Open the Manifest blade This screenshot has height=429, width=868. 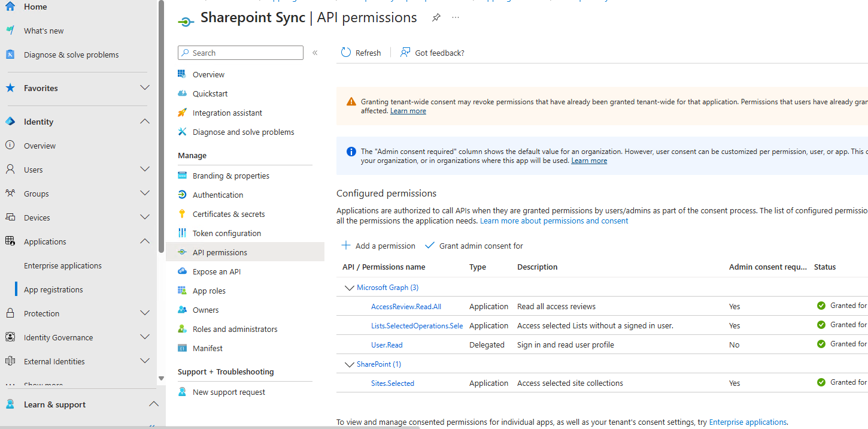pyautogui.click(x=207, y=348)
